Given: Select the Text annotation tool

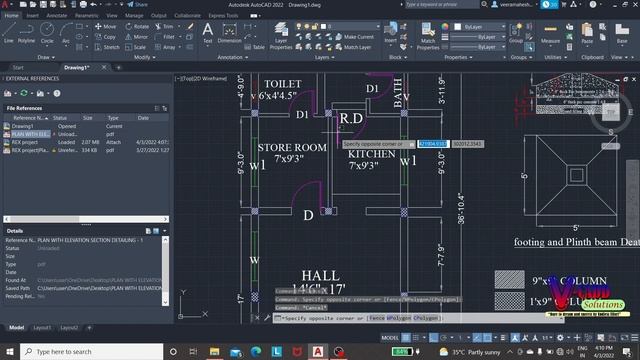Looking at the screenshot, I should (x=208, y=33).
